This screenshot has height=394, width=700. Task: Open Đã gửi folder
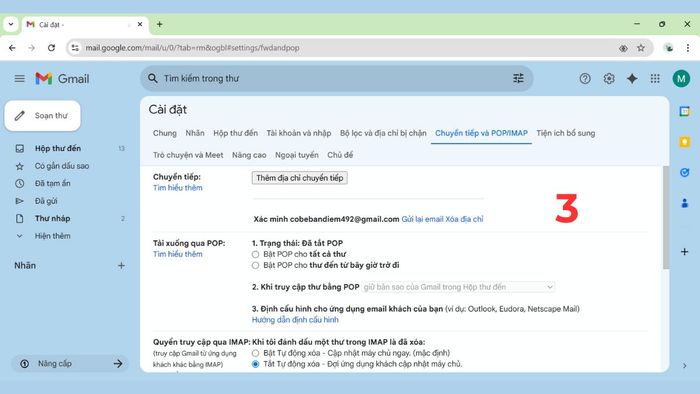coord(46,201)
